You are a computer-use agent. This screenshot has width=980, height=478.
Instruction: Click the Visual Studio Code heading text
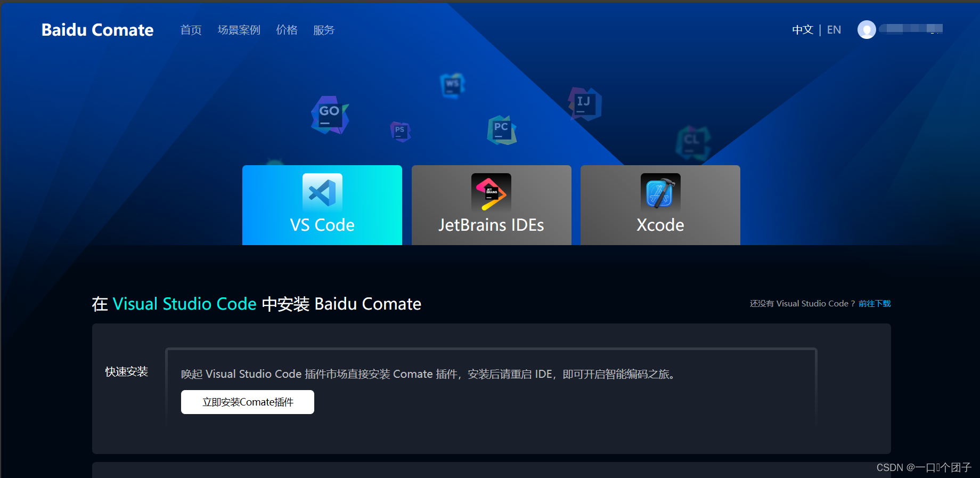coord(185,304)
